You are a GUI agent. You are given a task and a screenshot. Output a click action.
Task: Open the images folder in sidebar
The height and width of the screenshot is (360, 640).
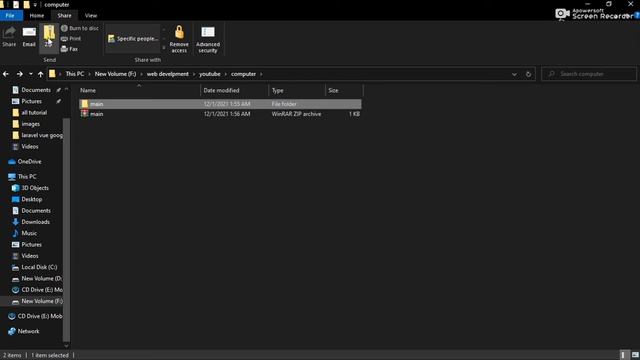pyautogui.click(x=31, y=124)
